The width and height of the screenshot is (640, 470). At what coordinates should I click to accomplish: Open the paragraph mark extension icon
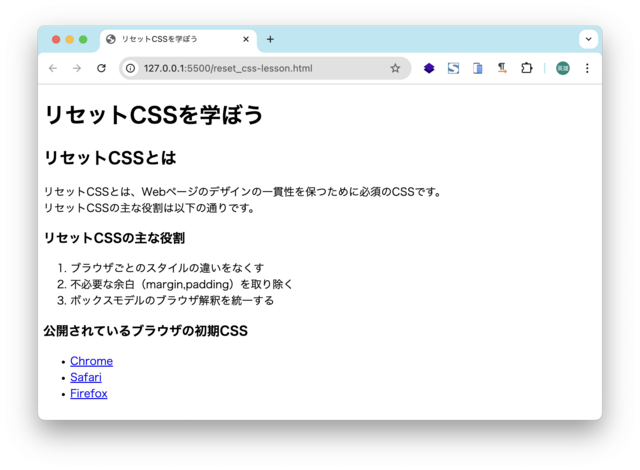coord(502,68)
